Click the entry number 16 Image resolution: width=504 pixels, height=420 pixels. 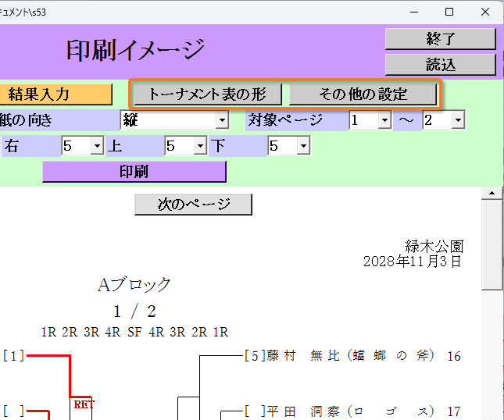pos(454,356)
